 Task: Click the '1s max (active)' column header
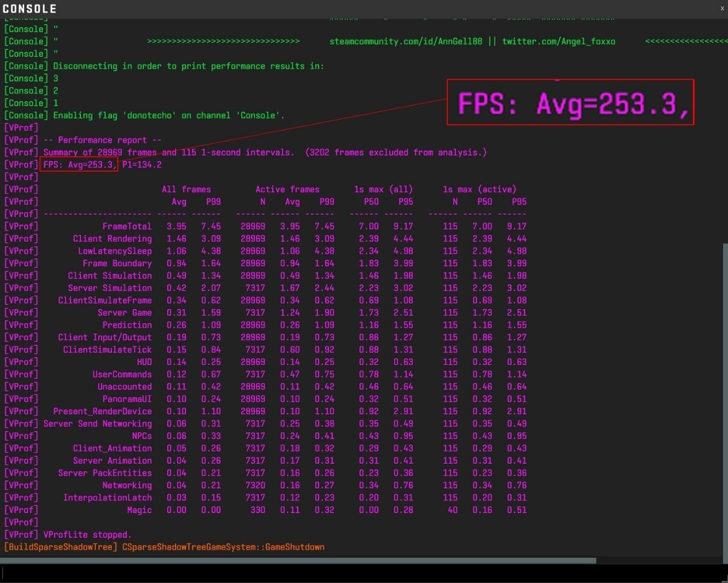(x=479, y=189)
